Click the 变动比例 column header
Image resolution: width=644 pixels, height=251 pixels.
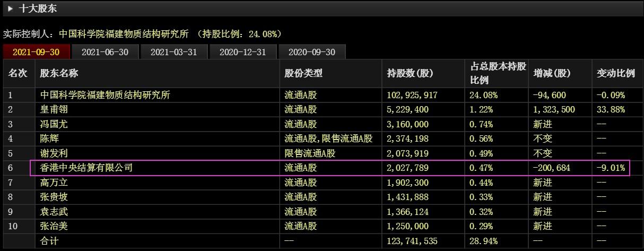pos(615,74)
